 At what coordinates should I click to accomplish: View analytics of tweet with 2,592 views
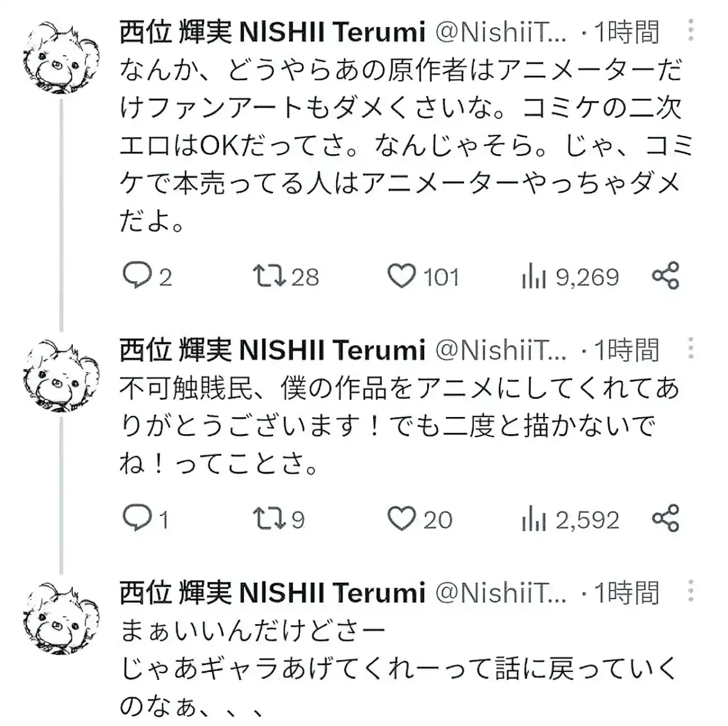(534, 520)
